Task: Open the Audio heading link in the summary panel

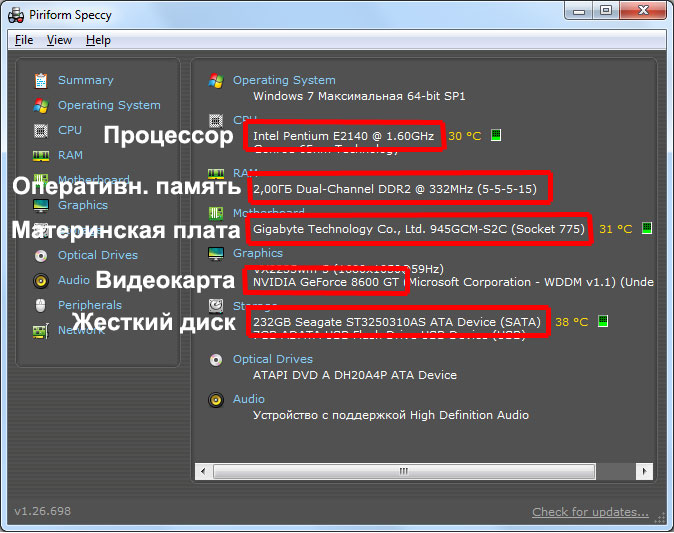Action: coord(248,399)
